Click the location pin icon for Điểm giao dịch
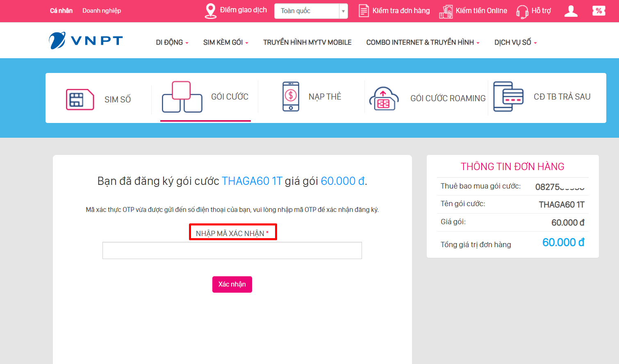This screenshot has width=619, height=364. (x=210, y=11)
